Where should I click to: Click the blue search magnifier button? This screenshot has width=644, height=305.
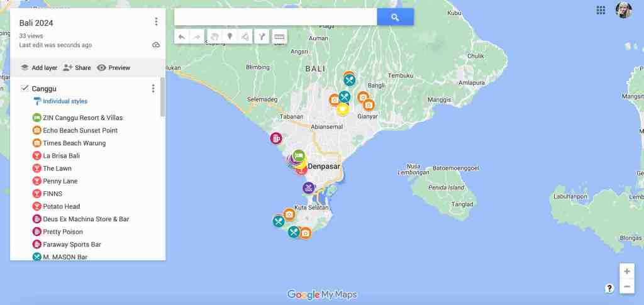pyautogui.click(x=395, y=17)
